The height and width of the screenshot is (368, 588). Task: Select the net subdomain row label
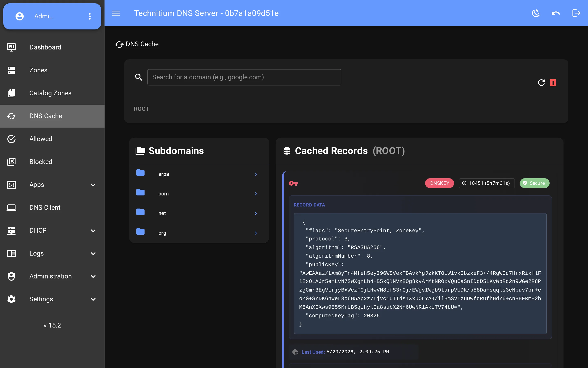[x=162, y=213]
